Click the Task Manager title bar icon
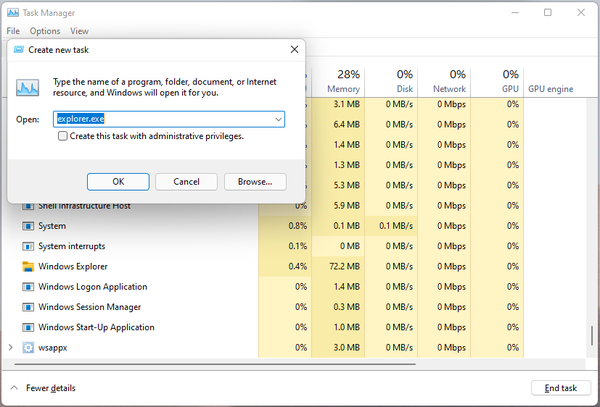 12,12
